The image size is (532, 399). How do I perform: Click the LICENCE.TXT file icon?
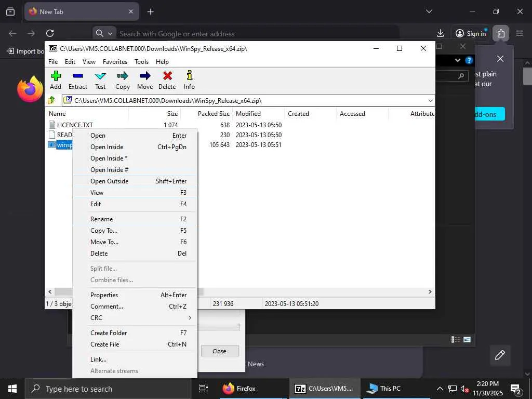[x=52, y=125]
